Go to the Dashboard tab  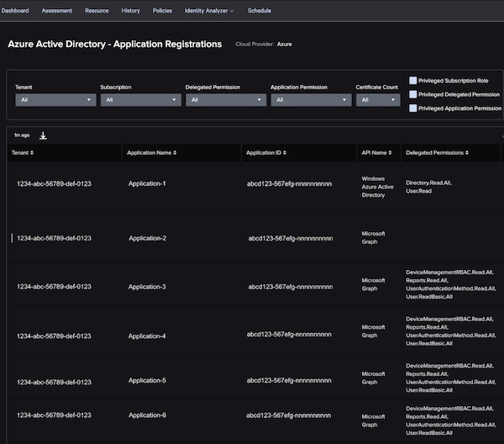(x=14, y=11)
